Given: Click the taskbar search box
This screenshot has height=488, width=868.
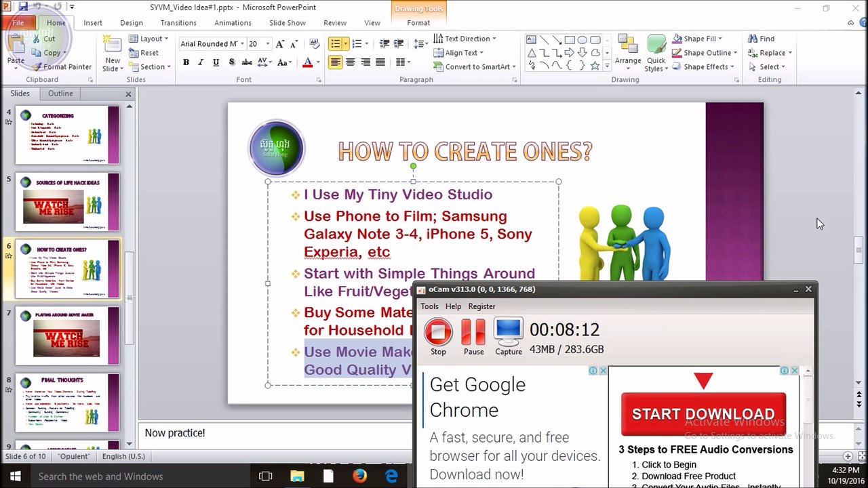Looking at the screenshot, I should point(139,476).
